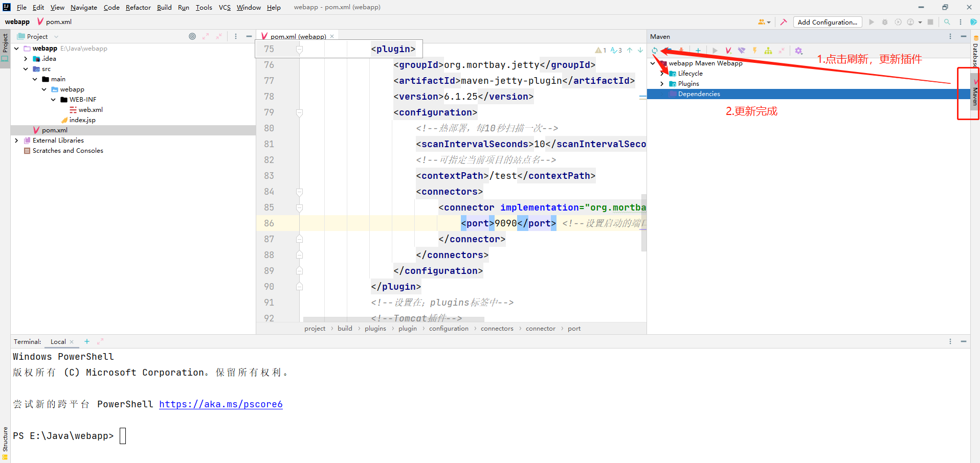Open Code With Me dropdown
The height and width of the screenshot is (463, 980).
(x=764, y=22)
